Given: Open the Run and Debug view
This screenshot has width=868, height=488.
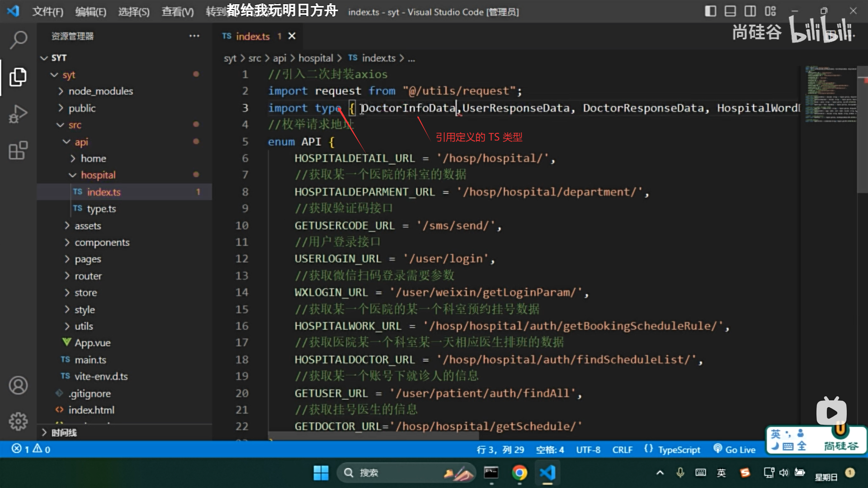Looking at the screenshot, I should 18,114.
